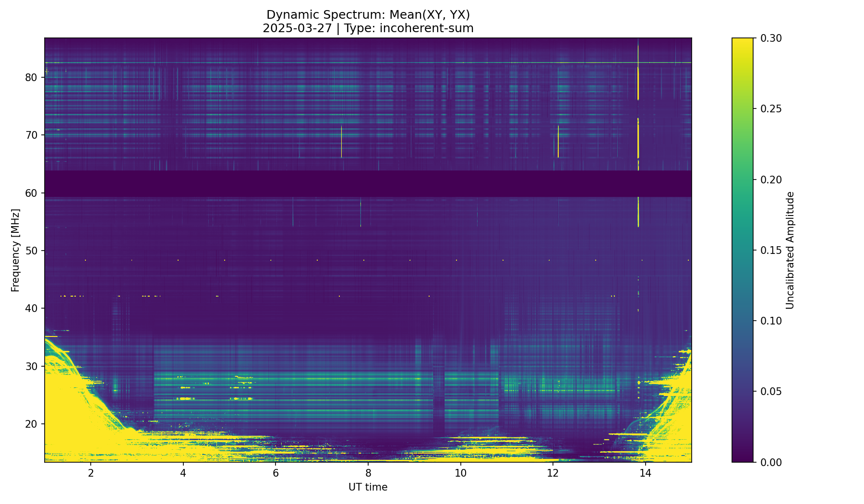Click the "Dynamic Spectrum: Mean(XY, YX)" plot title
Image resolution: width=864 pixels, height=504 pixels.
click(x=368, y=15)
